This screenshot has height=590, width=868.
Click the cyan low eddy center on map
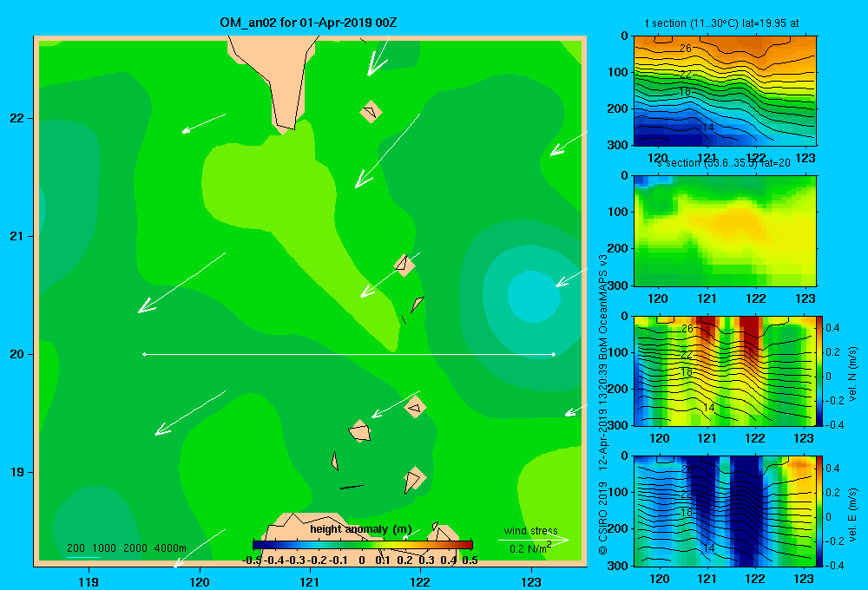click(533, 296)
